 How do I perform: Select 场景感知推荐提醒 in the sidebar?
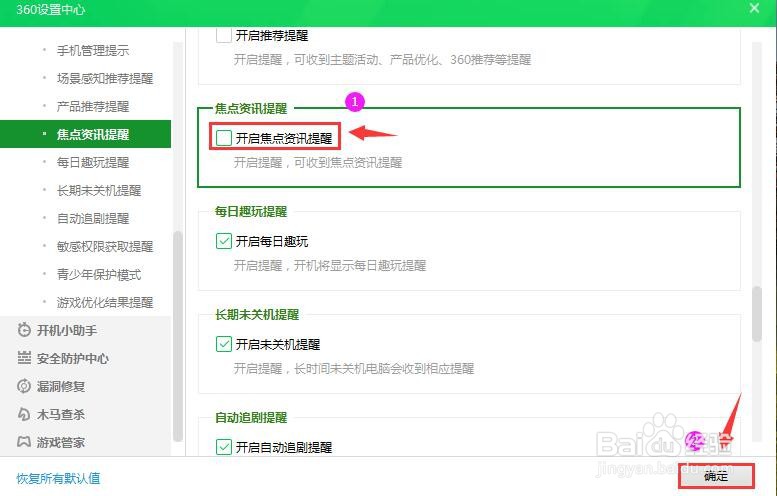[105, 78]
